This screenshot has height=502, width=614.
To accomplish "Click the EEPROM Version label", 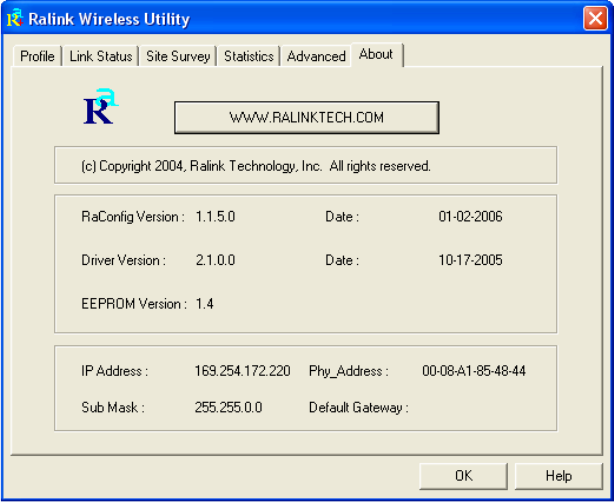I will [134, 303].
